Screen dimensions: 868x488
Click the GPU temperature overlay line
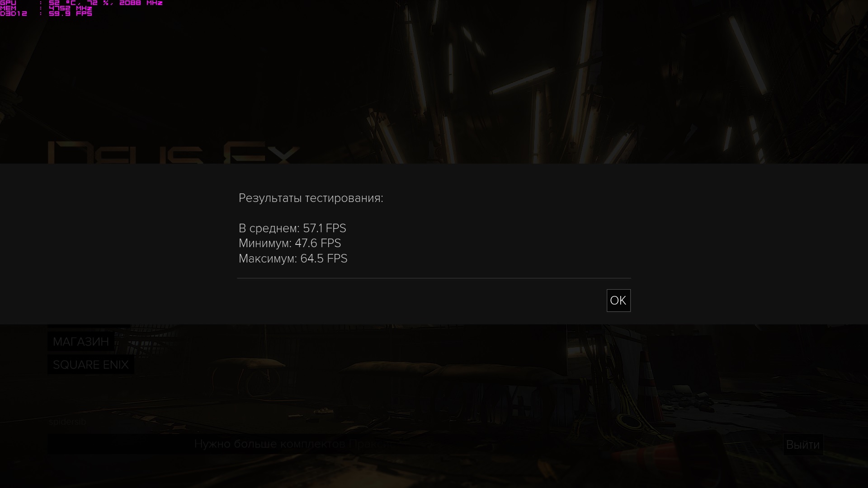point(81,3)
